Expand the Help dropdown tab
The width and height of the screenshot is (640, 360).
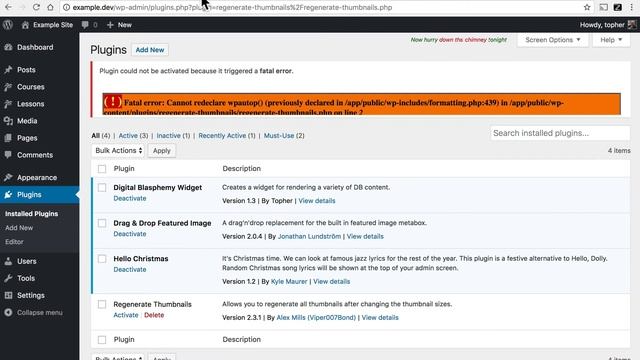611,40
